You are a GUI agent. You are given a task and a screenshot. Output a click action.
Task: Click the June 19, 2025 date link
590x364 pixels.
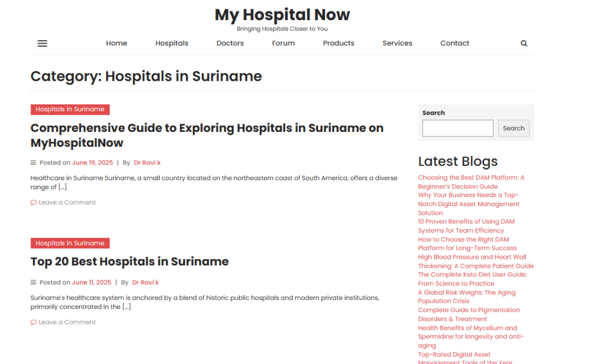point(93,163)
